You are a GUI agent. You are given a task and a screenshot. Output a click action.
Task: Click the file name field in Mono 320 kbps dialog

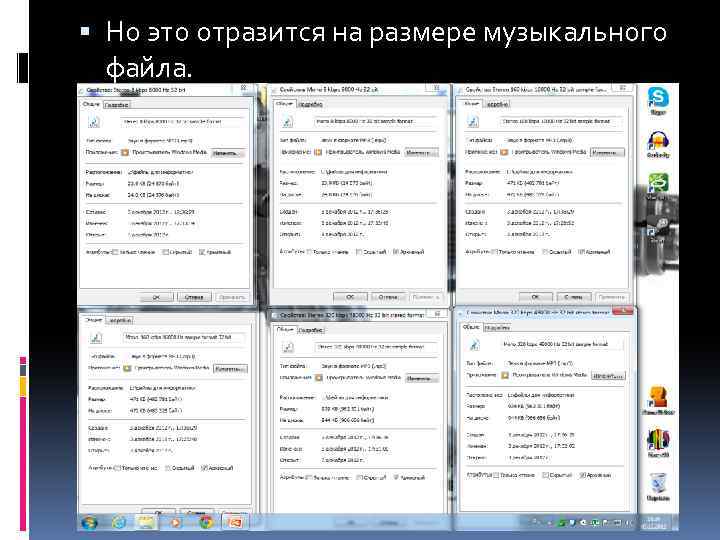point(562,344)
